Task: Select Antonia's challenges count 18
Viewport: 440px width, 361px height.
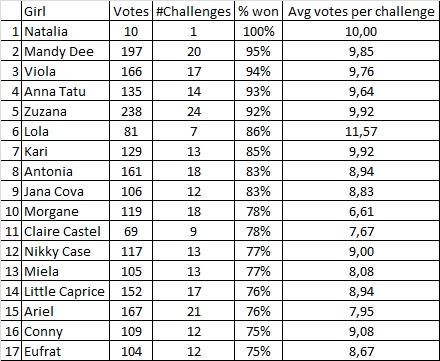Action: pyautogui.click(x=193, y=171)
